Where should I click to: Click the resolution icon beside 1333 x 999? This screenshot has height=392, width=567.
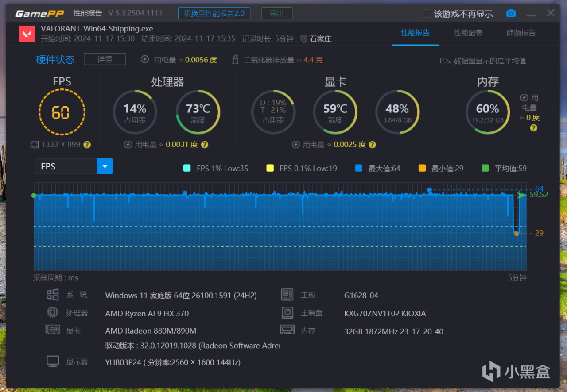click(34, 144)
